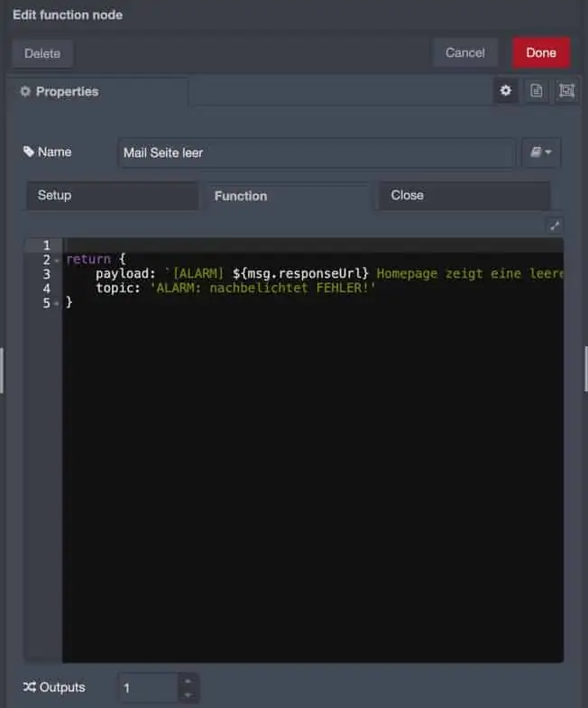Increase the Outputs count with up arrow
The image size is (588, 708).
[187, 681]
